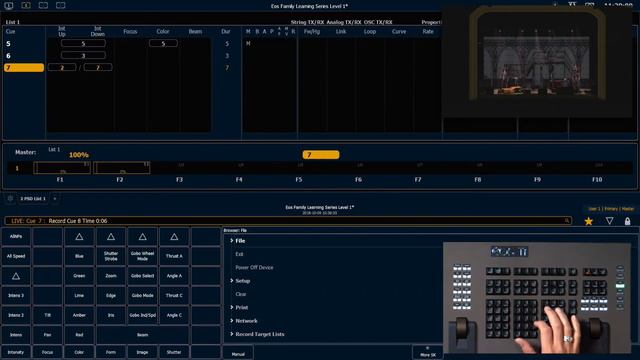Select the AllNPs tile
Screen dimensions: 640x360
tap(16, 236)
